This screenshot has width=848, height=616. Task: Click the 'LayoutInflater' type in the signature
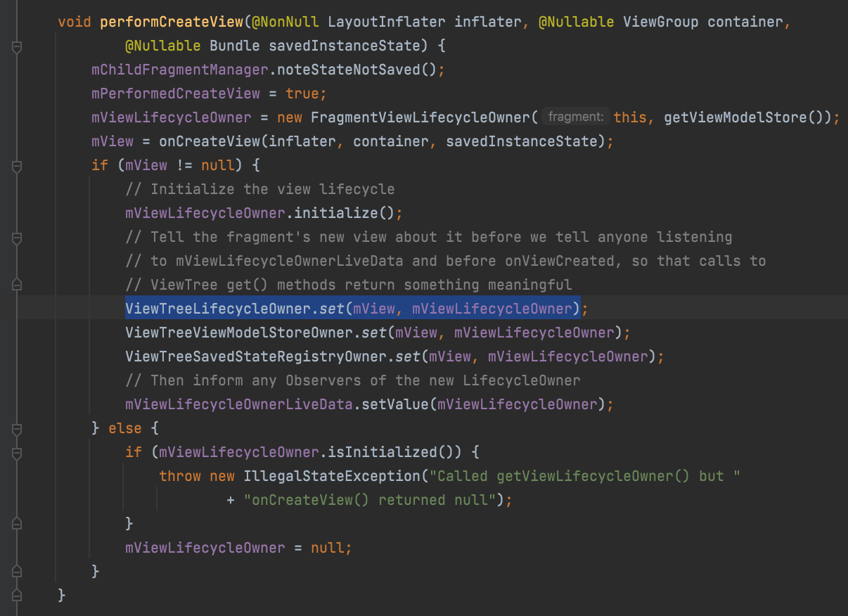pos(386,22)
